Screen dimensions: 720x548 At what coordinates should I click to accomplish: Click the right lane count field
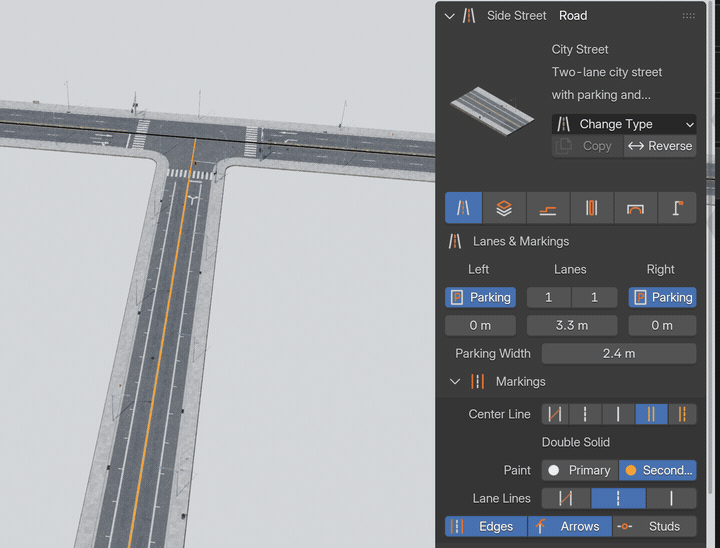click(595, 297)
